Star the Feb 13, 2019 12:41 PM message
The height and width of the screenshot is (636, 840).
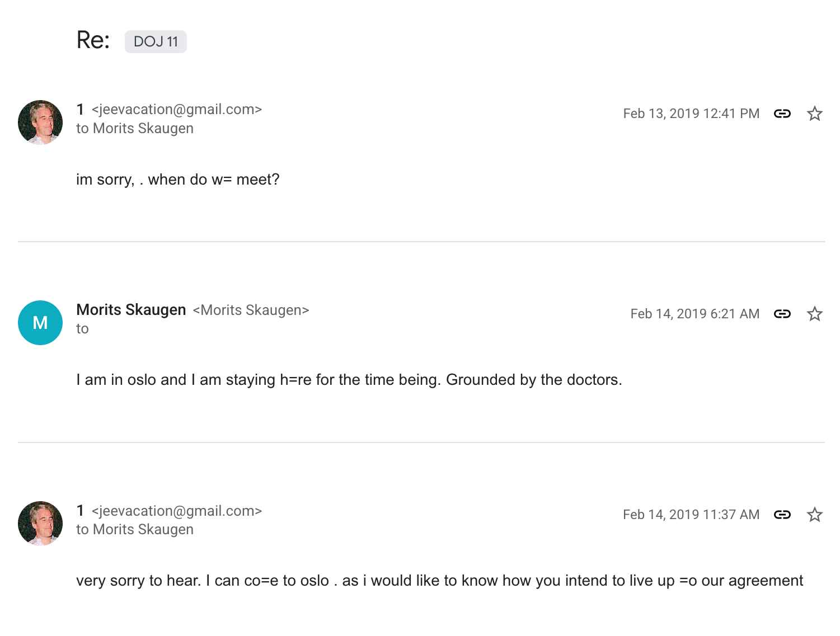coord(814,114)
